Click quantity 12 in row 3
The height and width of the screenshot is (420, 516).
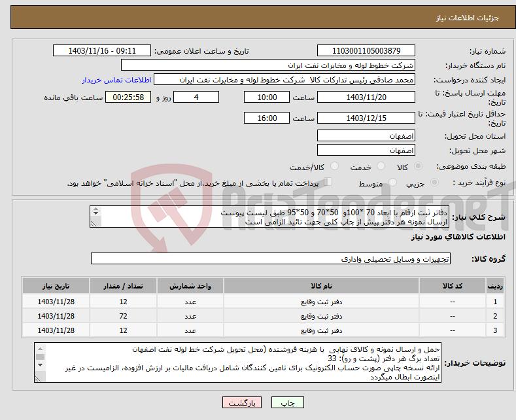click(x=123, y=330)
